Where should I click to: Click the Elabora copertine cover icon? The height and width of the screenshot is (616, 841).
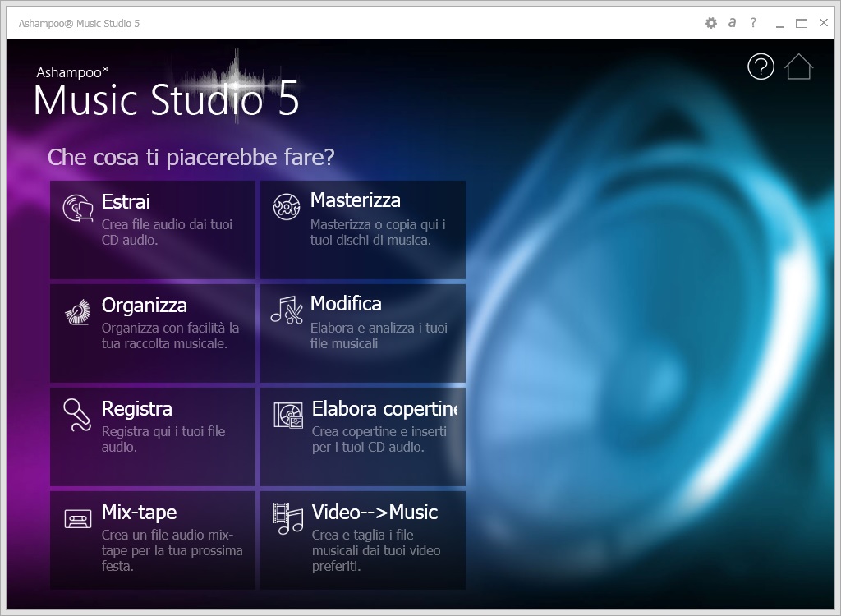pos(288,416)
